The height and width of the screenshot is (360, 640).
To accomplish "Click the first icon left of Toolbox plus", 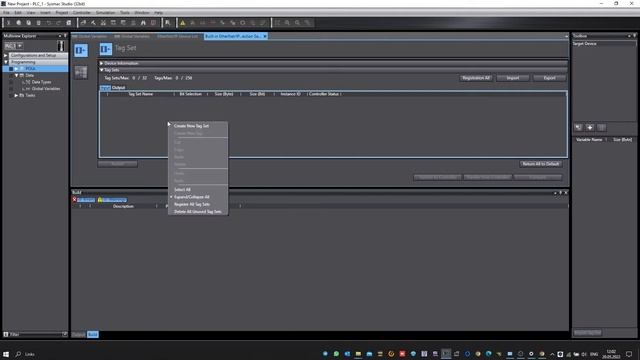I will click(578, 127).
